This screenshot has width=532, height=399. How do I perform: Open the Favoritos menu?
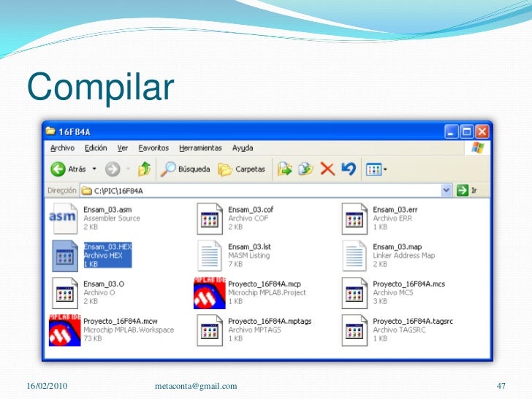(x=153, y=148)
